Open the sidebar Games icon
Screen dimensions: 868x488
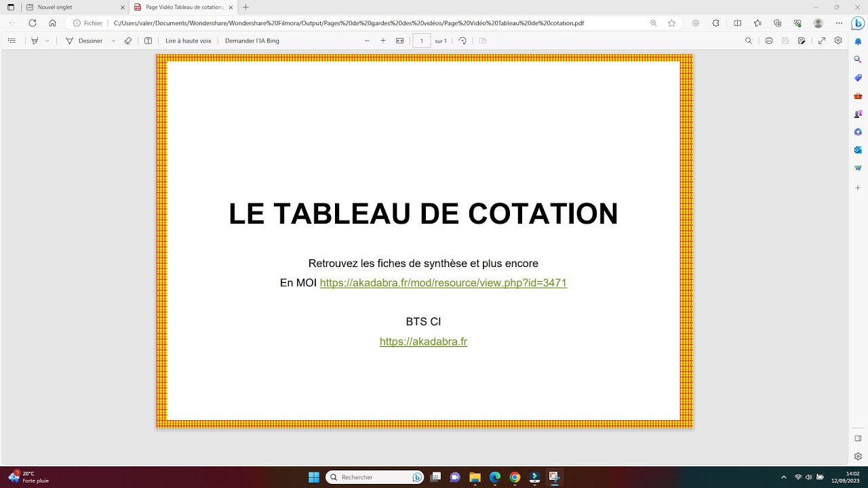(x=858, y=114)
